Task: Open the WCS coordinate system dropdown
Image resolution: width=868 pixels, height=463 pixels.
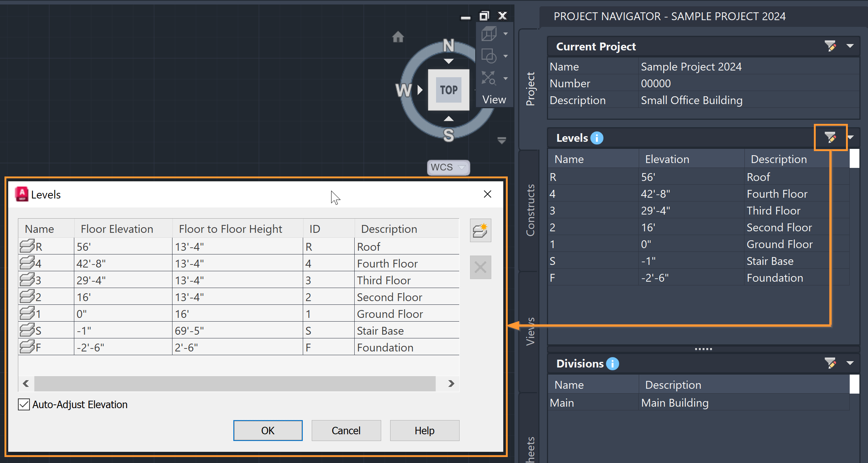Action: click(x=462, y=167)
